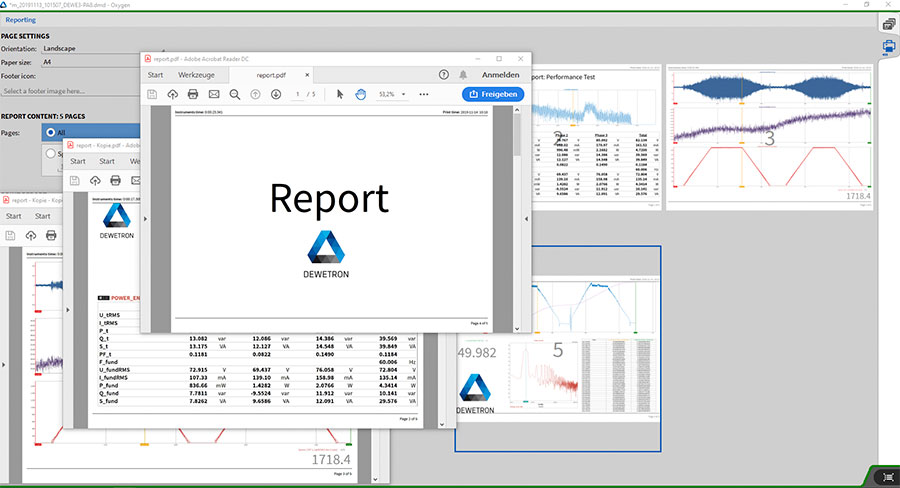Choose the arrow selection tool in Acrobat

coord(340,94)
